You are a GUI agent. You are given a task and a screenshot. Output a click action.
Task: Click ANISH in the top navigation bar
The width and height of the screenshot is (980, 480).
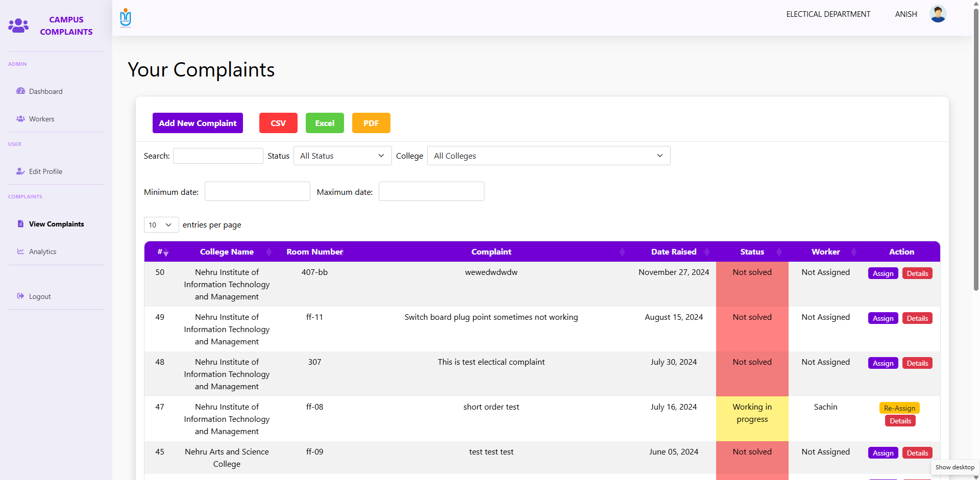tap(905, 14)
